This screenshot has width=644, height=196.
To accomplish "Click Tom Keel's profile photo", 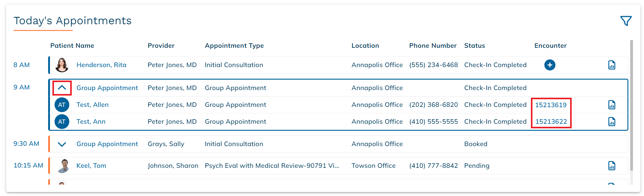I will [64, 166].
